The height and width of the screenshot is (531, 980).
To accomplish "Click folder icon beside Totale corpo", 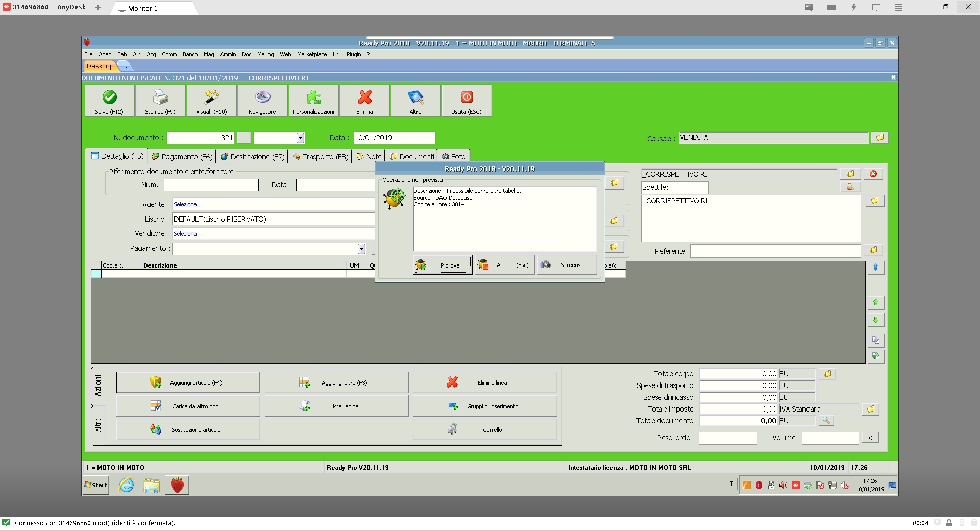I will pos(827,374).
